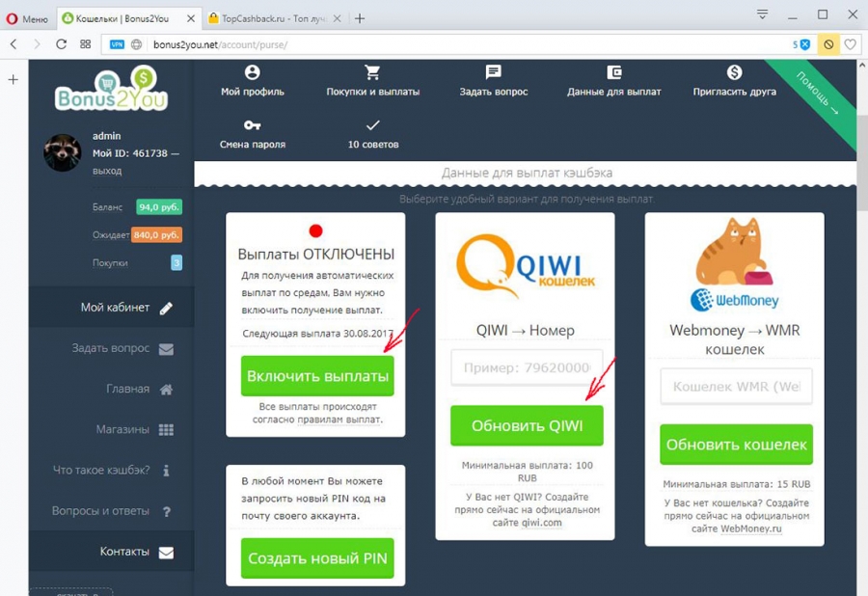Open the WebMoney.ru link

pos(751,529)
